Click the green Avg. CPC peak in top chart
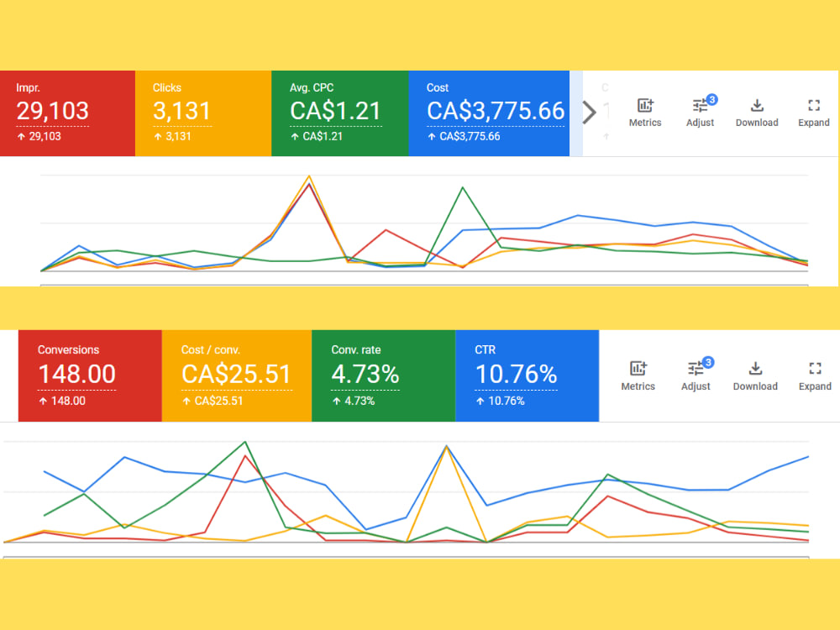Viewport: 840px width, 630px height. point(463,187)
